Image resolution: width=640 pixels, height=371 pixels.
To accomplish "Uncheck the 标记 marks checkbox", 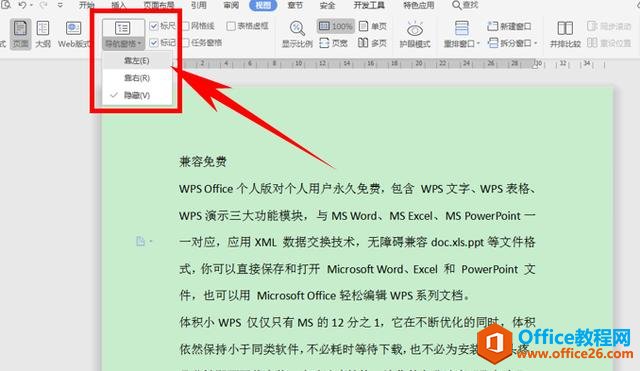I will point(154,42).
